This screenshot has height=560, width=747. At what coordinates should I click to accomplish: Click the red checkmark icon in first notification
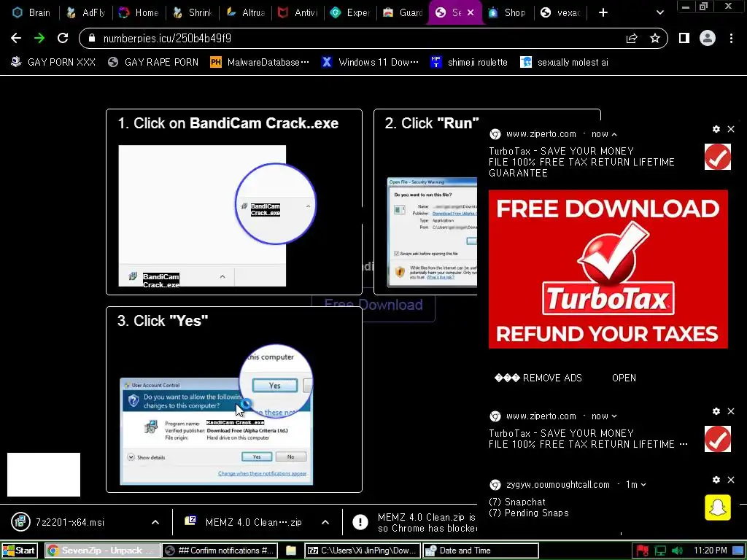[718, 157]
